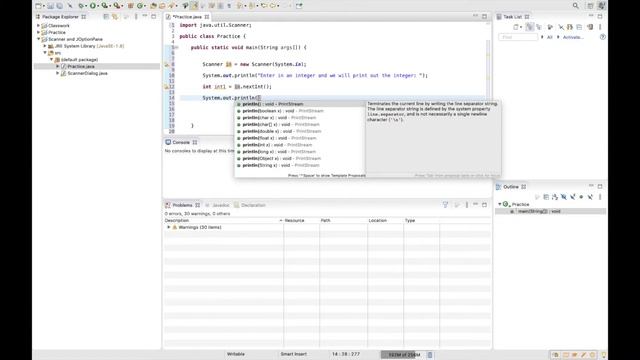This screenshot has width=640, height=360.
Task: Click the Activate... link in Task List
Action: (x=573, y=37)
